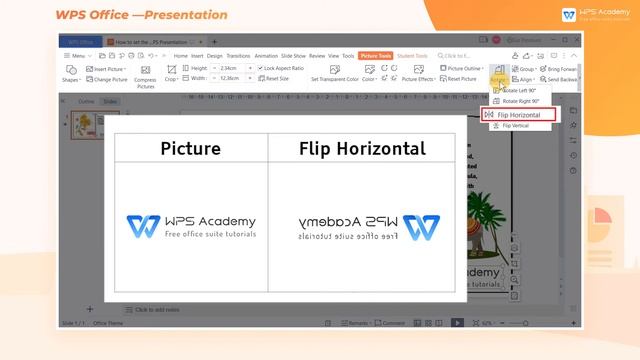Click the Undo arrow icon
640x360 pixels.
click(x=151, y=56)
